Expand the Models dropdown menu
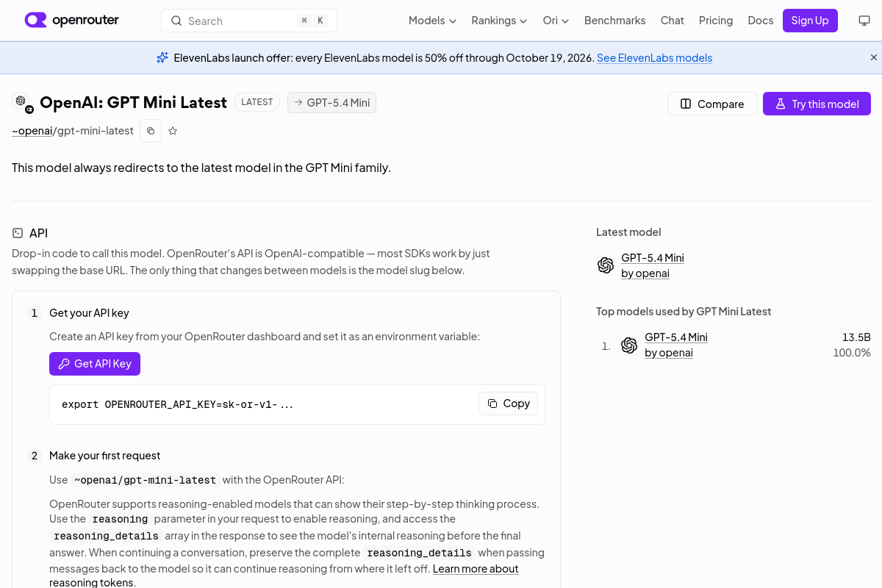Viewport: 882px width, 588px height. 432,21
